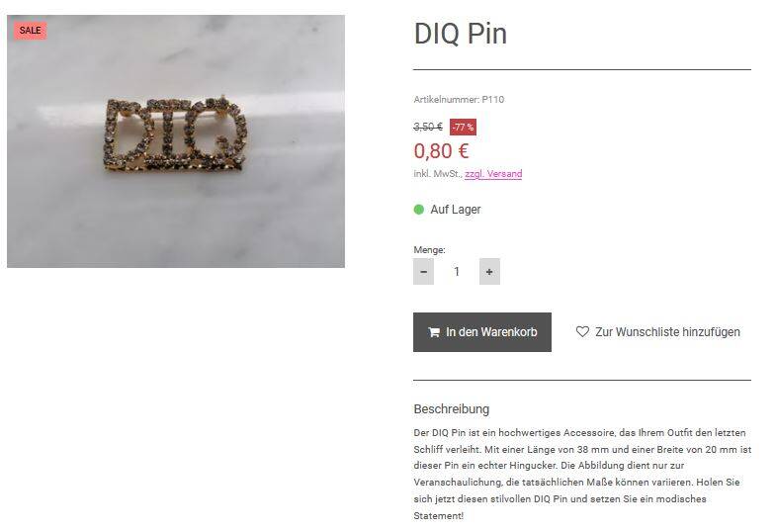Click the DIQ Pin product title

[461, 34]
